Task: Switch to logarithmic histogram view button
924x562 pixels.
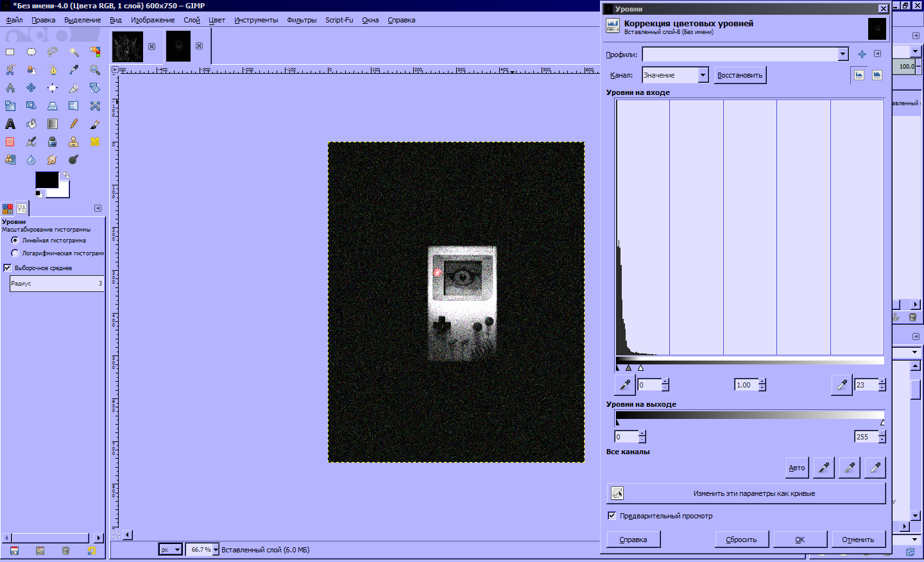Action: click(x=877, y=75)
